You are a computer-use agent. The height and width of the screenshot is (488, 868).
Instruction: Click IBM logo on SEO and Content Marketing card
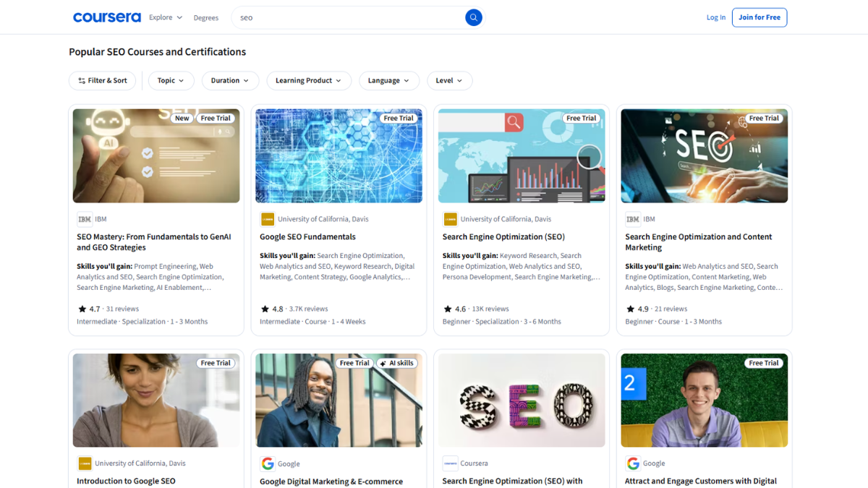pyautogui.click(x=633, y=218)
